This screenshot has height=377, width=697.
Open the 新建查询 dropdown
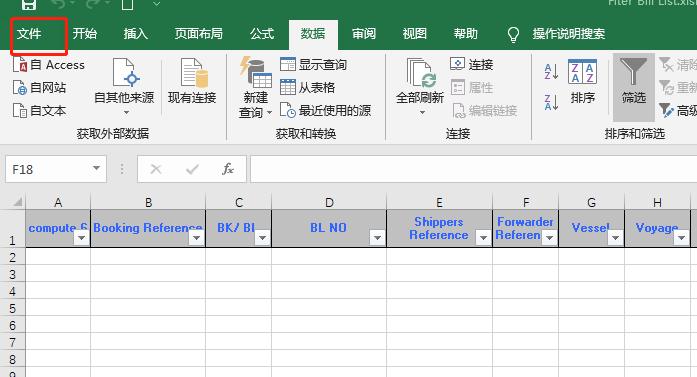[x=256, y=88]
